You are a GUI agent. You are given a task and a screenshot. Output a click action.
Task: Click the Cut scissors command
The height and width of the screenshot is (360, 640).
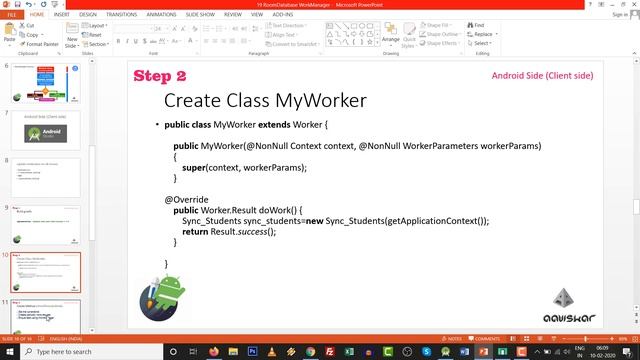tap(27, 25)
